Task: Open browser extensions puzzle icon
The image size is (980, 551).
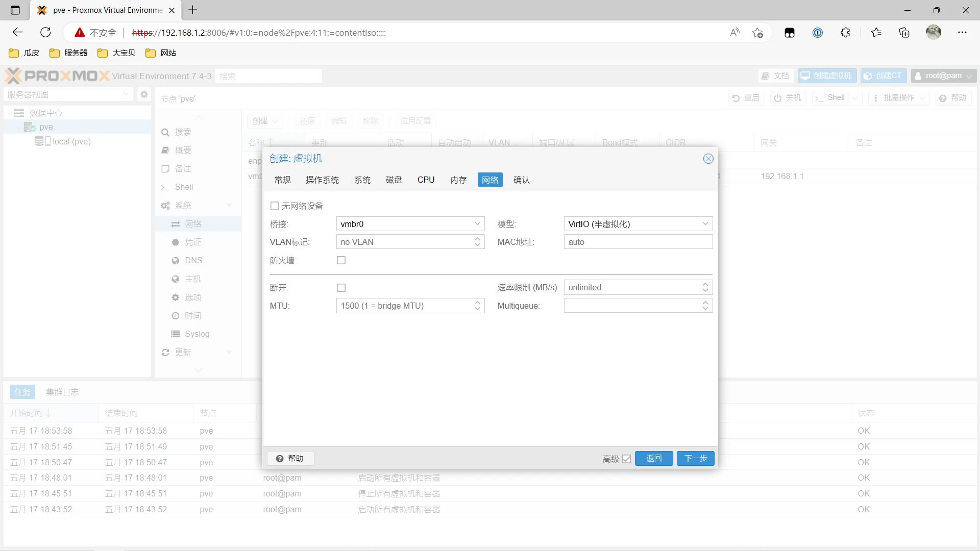Action: [845, 33]
